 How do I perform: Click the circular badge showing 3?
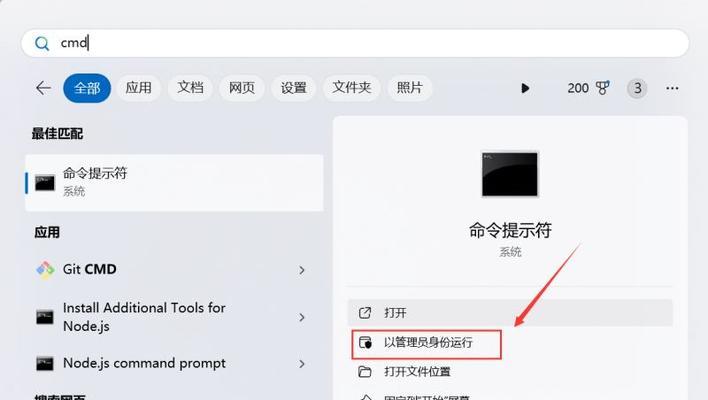coord(637,88)
